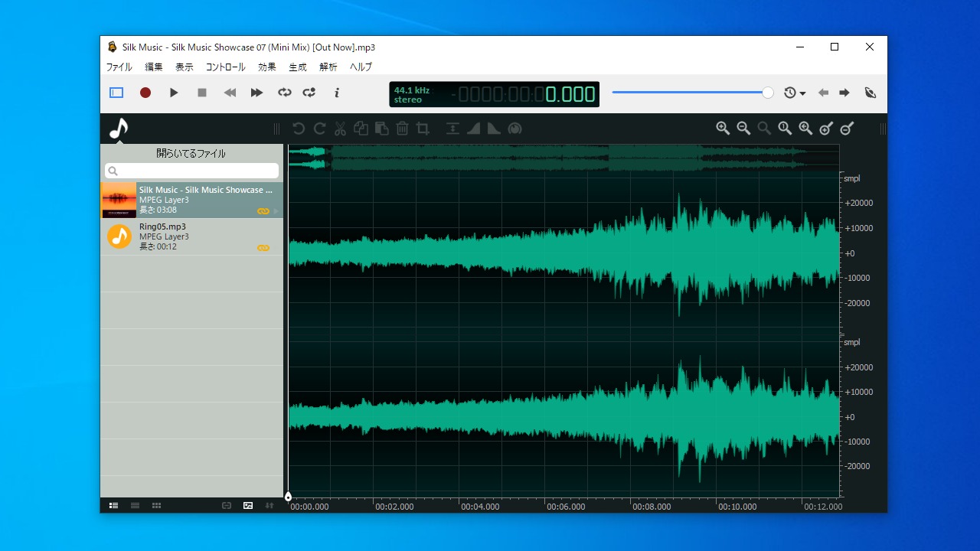Open the 効果 menu

click(267, 67)
